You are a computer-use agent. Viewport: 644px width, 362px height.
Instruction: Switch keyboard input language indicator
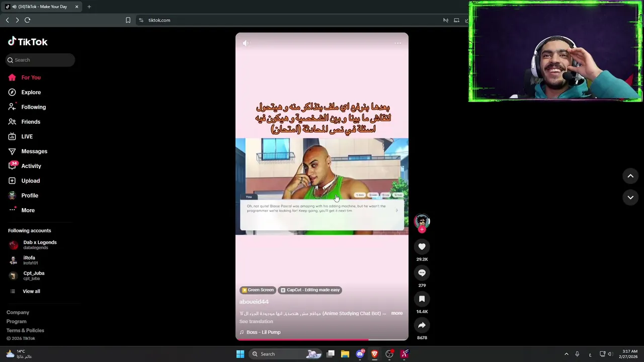coord(590,354)
